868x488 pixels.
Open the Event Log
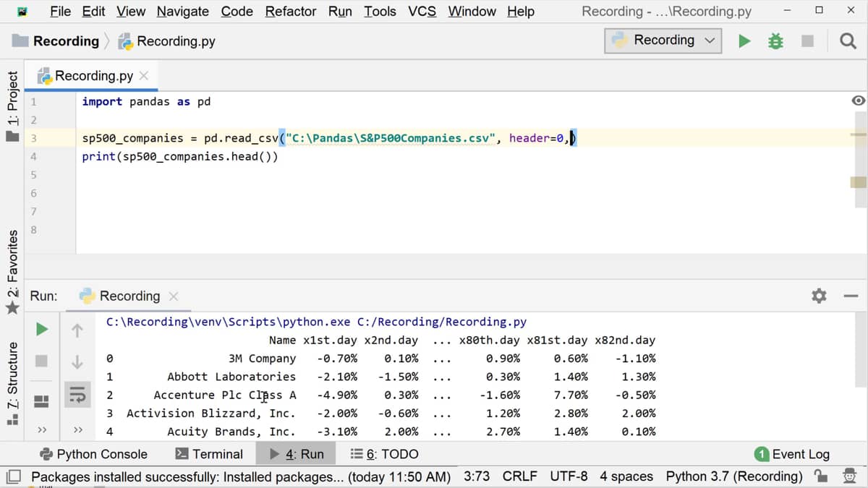(792, 454)
